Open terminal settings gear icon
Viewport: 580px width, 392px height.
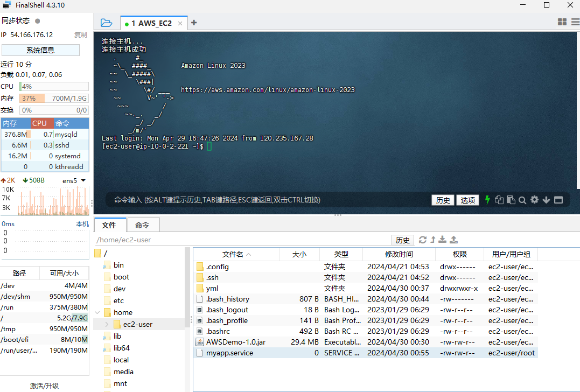point(535,200)
